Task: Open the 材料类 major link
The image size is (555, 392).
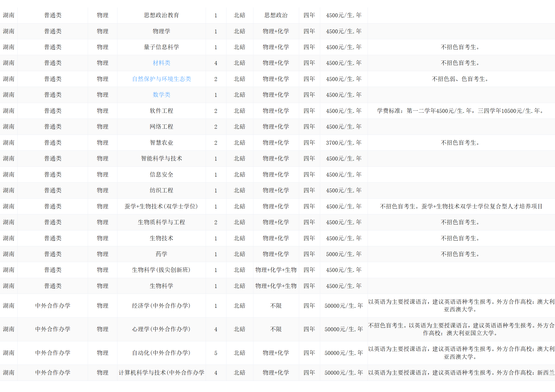Action: (161, 63)
